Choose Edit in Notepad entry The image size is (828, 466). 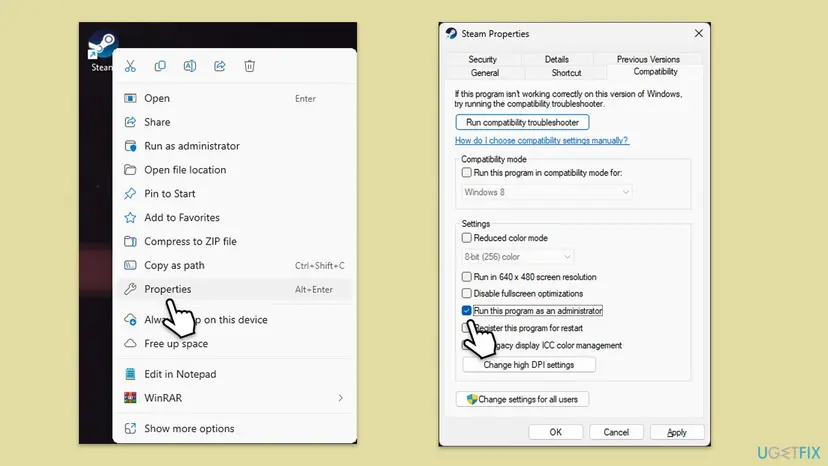234,374
